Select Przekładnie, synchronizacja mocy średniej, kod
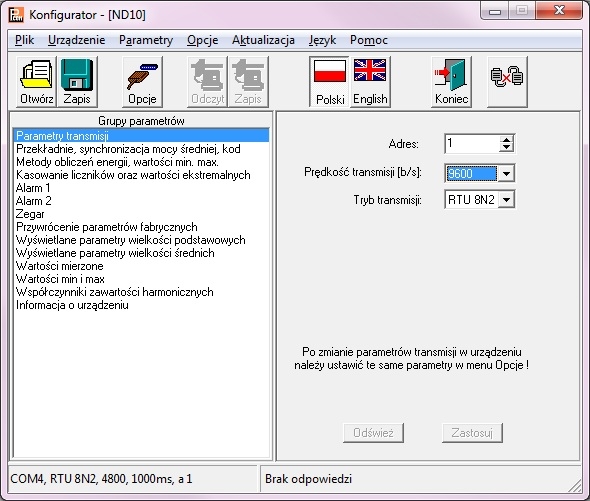 point(141,149)
